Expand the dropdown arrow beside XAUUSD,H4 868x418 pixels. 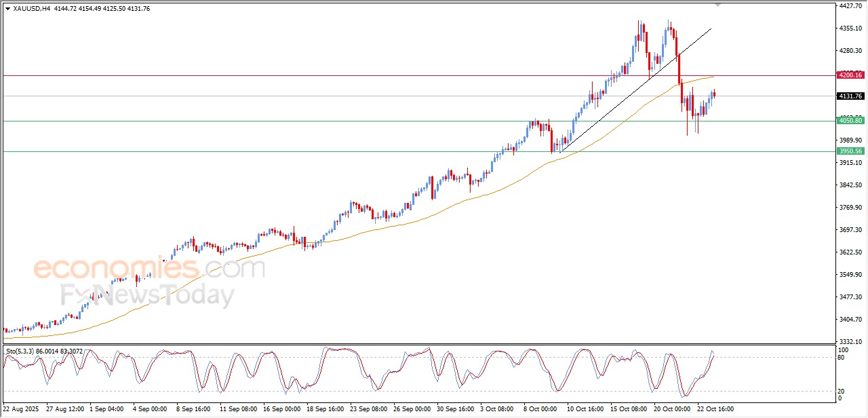point(7,9)
